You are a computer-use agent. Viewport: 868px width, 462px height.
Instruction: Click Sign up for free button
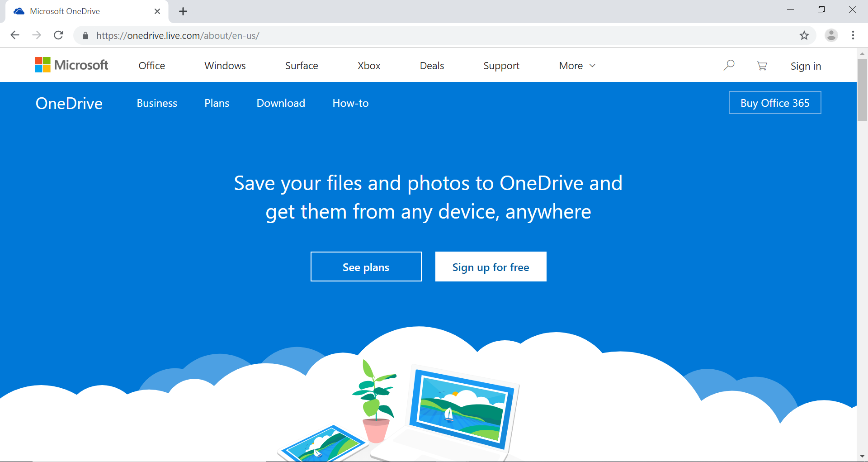tap(491, 267)
